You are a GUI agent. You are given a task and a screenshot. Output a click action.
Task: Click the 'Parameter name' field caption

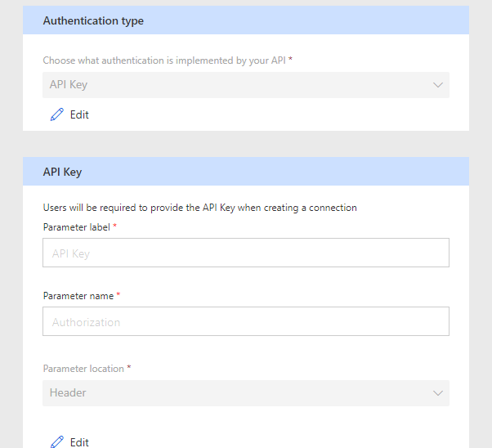coord(78,295)
